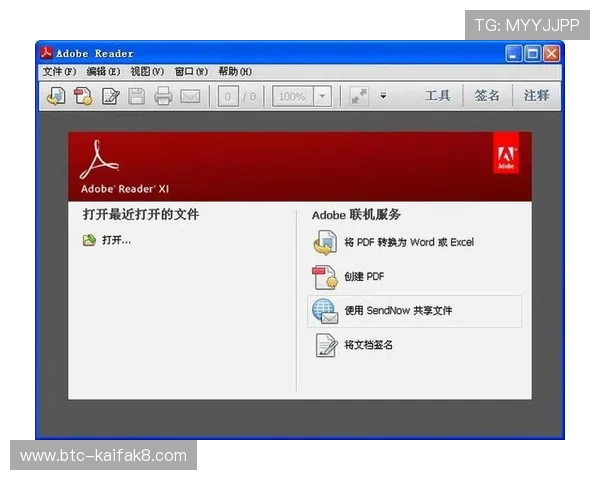Viewport: 600px width, 480px height.
Task: Minimize the Adobe Reader window
Action: coord(514,54)
